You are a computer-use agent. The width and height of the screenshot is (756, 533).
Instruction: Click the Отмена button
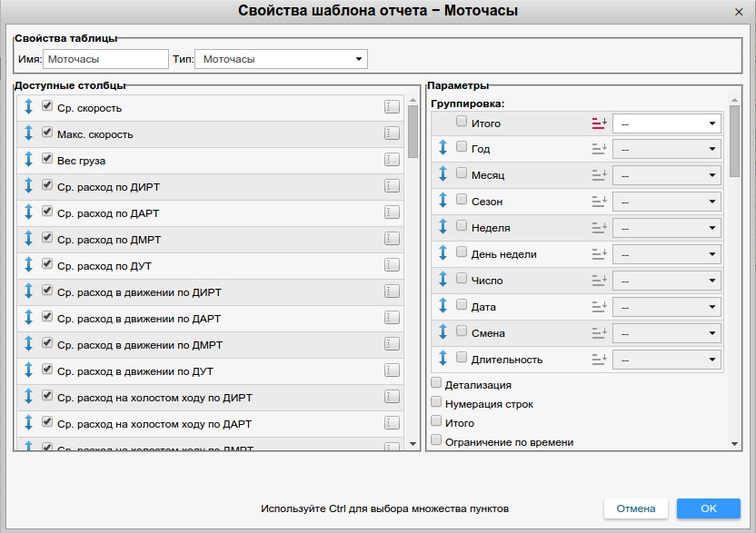(636, 508)
